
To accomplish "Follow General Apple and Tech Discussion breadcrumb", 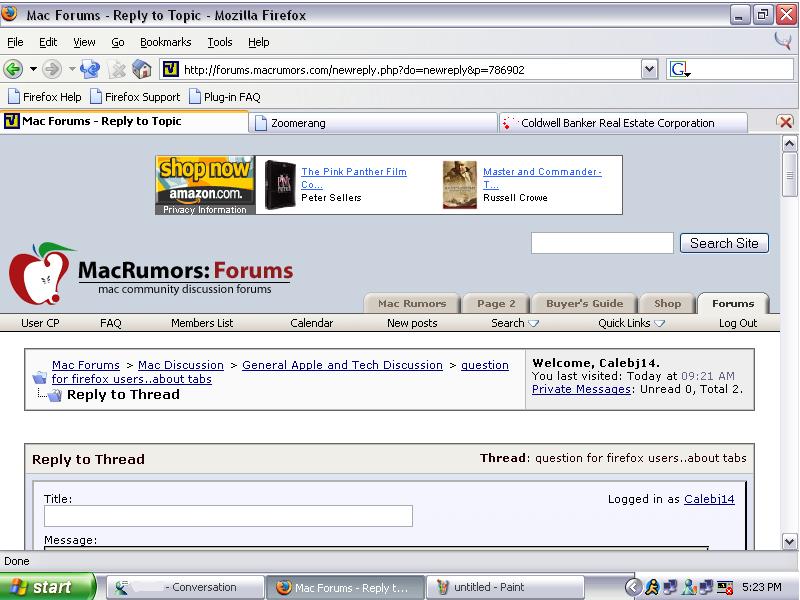I will click(x=342, y=365).
